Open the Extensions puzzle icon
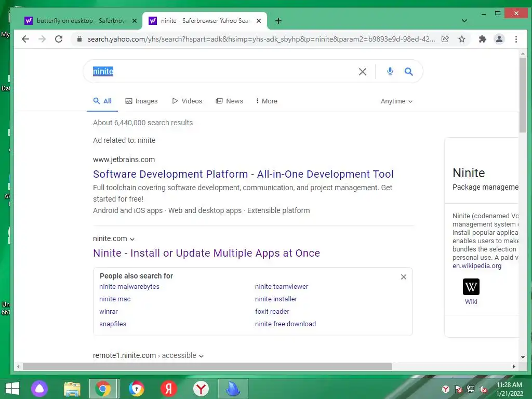 coord(483,39)
